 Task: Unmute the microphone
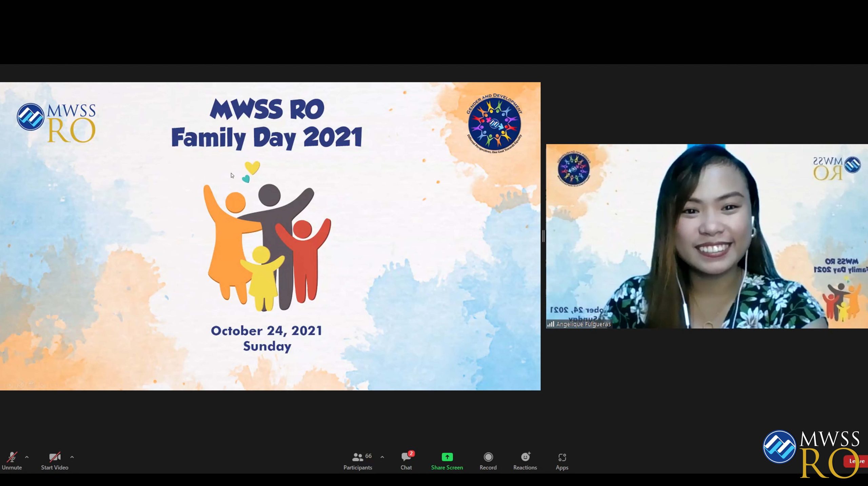tap(12, 461)
